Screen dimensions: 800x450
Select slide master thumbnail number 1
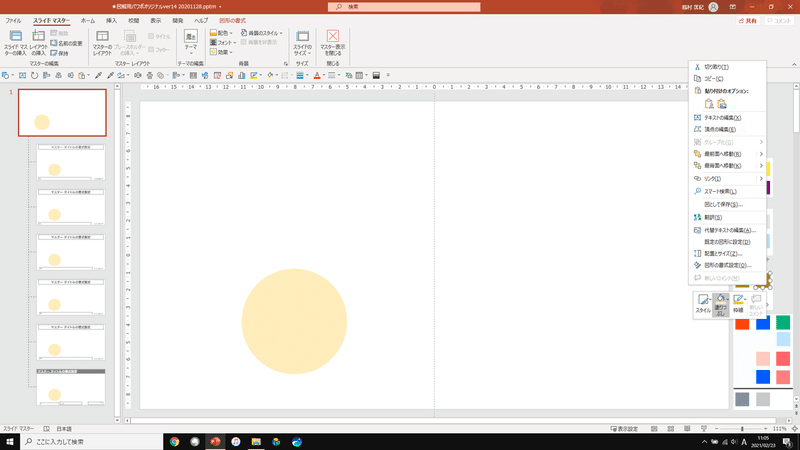(62, 113)
